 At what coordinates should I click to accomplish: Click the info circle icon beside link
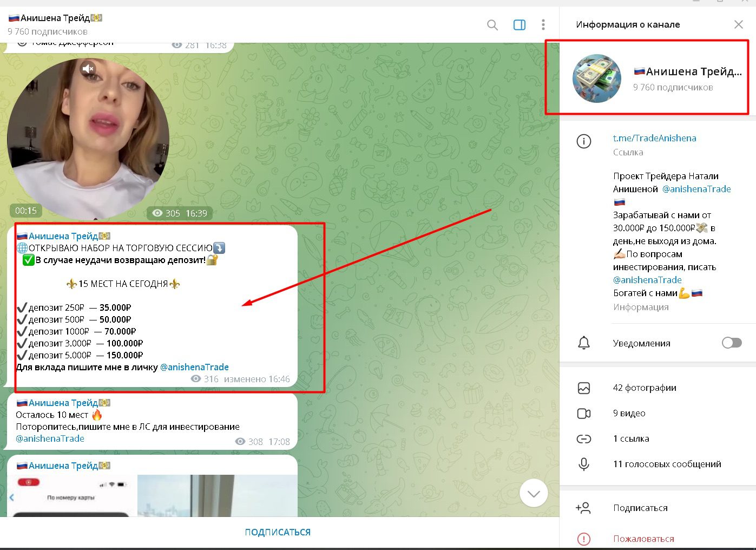click(x=584, y=141)
